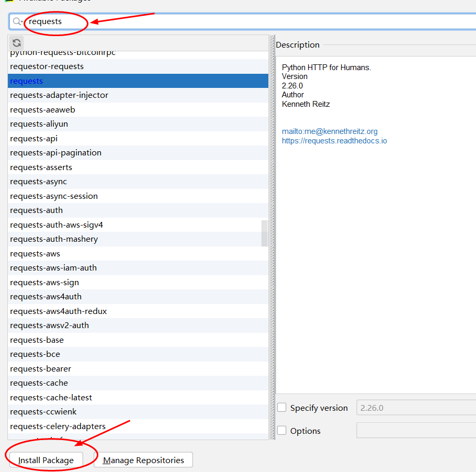Screen dimensions: 476x472
Task: Select the requests-adapter-injector package
Action: click(x=138, y=95)
